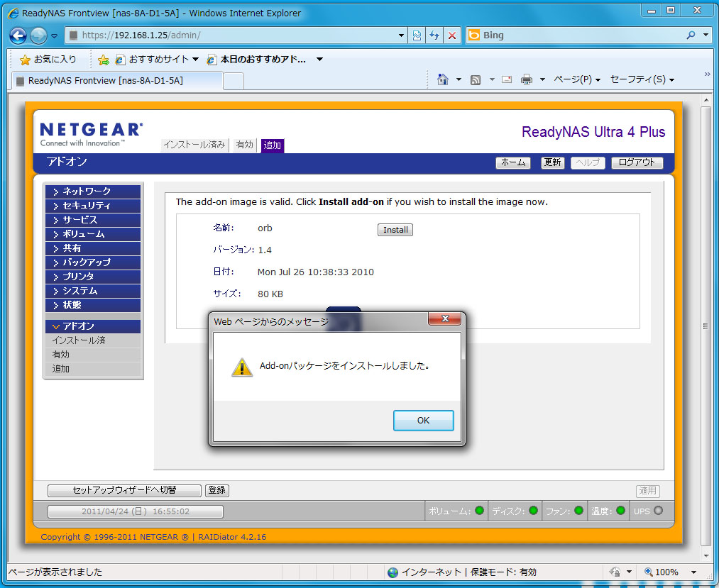The height and width of the screenshot is (588, 719).
Task: Click the browser Back arrow button
Action: click(x=18, y=35)
